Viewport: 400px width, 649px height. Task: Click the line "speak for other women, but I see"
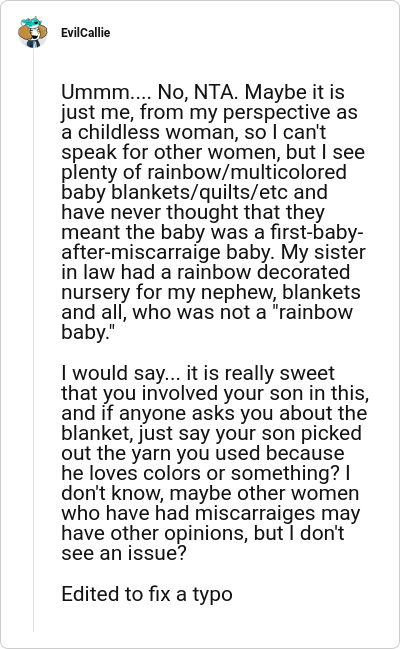pyautogui.click(x=213, y=152)
